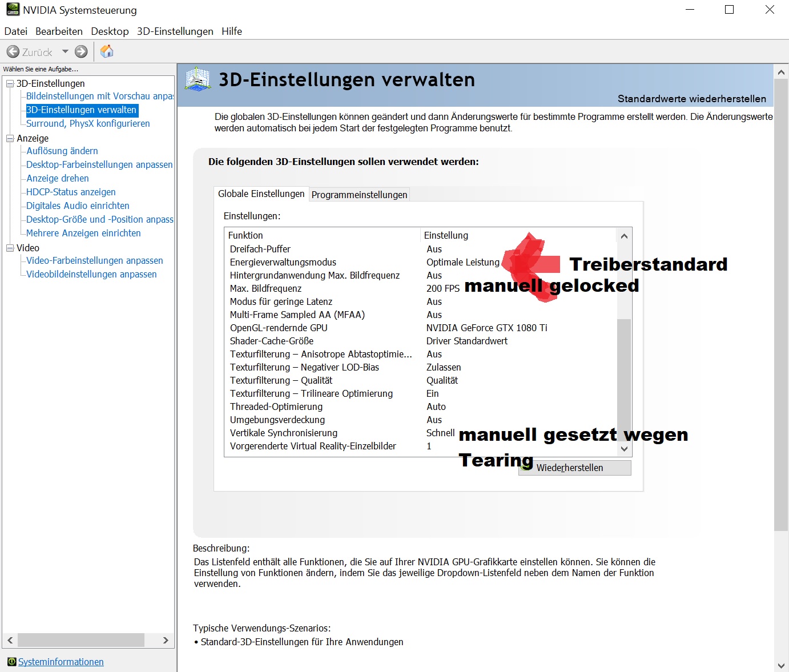789x672 pixels.
Task: Click the Wiederherstellen button
Action: tap(575, 468)
